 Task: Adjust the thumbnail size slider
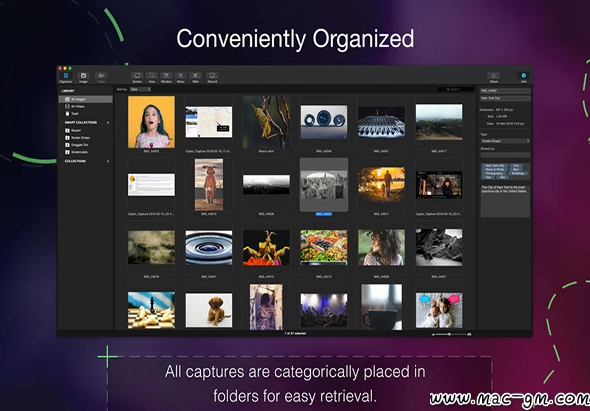[x=451, y=334]
